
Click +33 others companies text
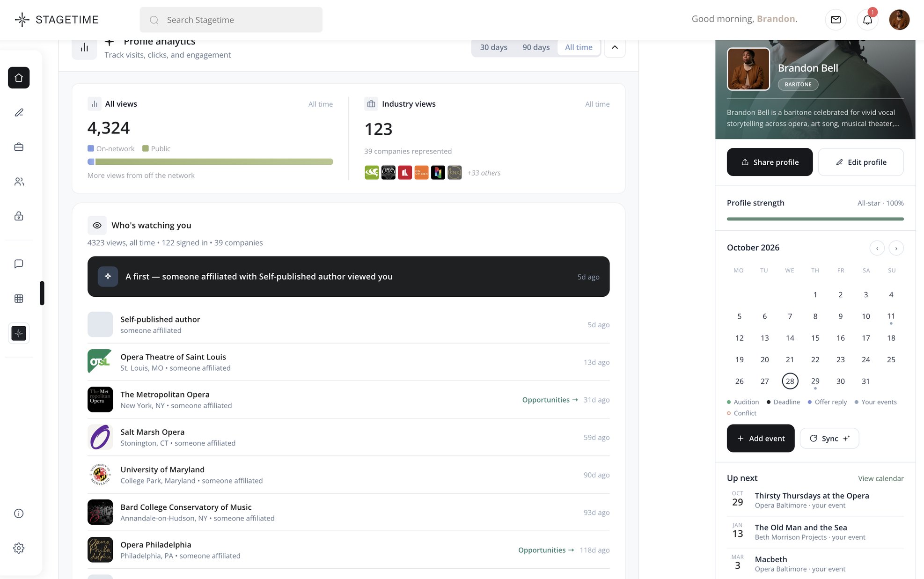click(x=484, y=173)
